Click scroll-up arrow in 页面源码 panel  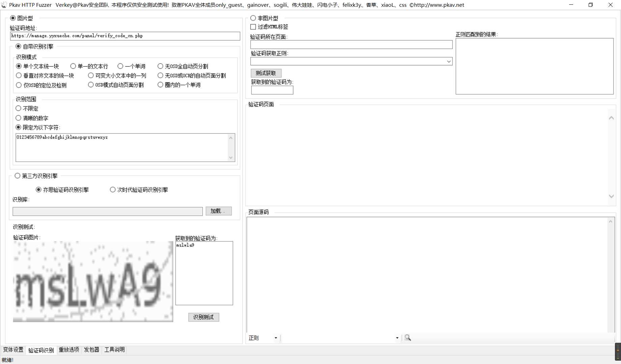point(611,221)
